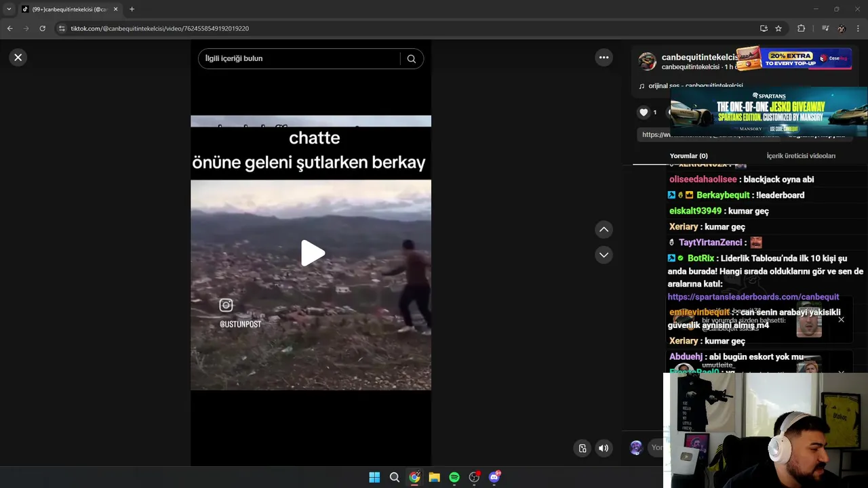View site information icon in address bar

(x=62, y=28)
